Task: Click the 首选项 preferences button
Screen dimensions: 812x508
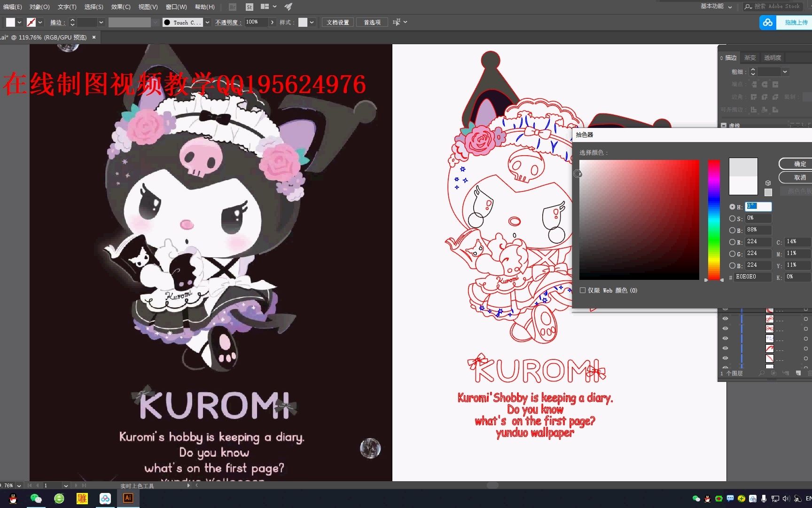Action: point(372,22)
